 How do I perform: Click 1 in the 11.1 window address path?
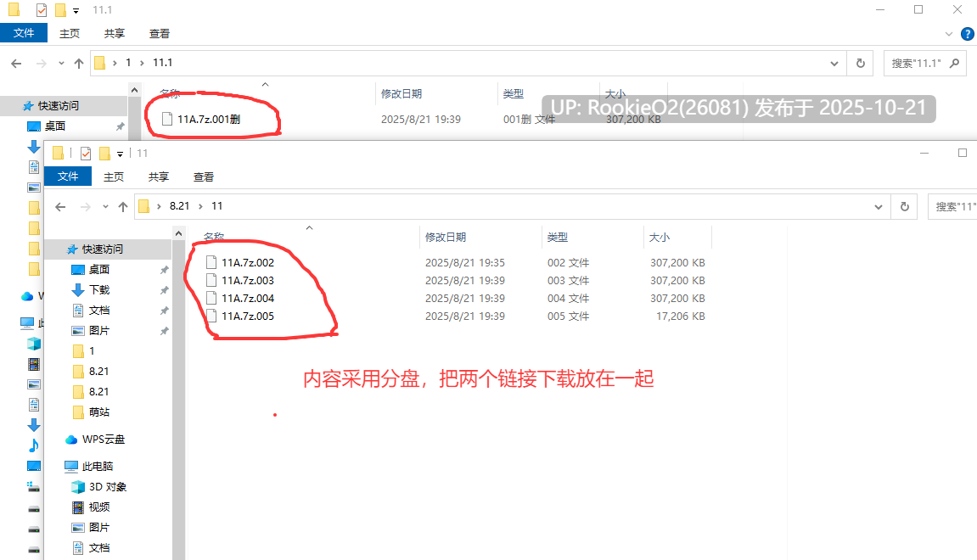pos(128,63)
